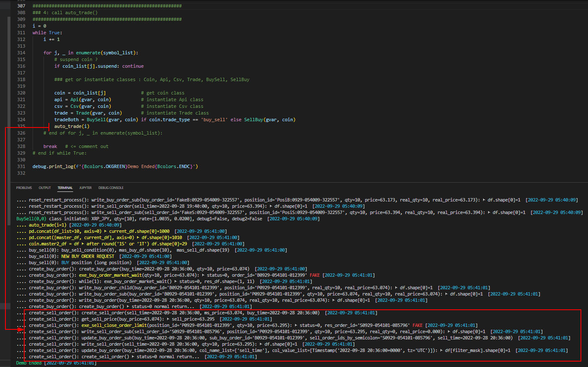Click the 'for j, _ in enumerate(symbol_list):' loop header

click(x=91, y=53)
